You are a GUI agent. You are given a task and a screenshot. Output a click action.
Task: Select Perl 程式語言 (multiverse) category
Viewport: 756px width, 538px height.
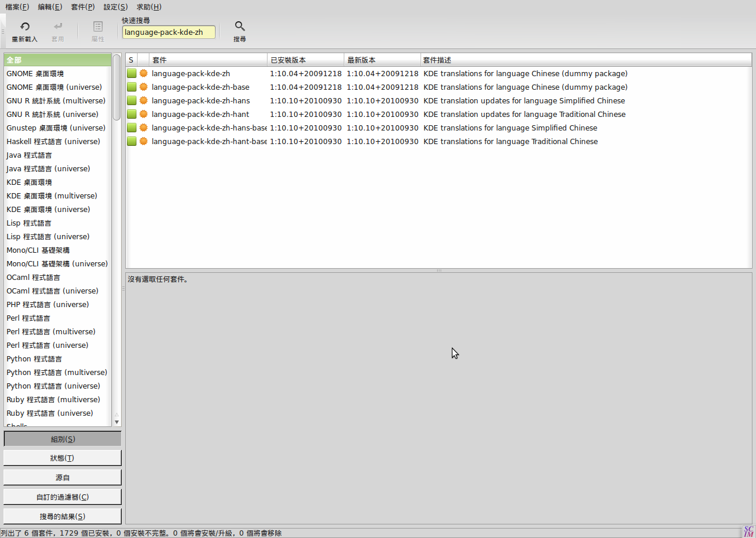57,332
